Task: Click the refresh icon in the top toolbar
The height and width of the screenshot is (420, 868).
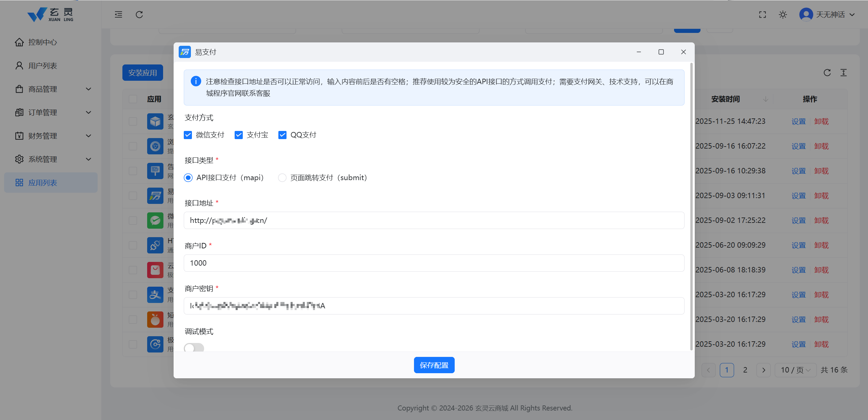Action: coord(139,15)
